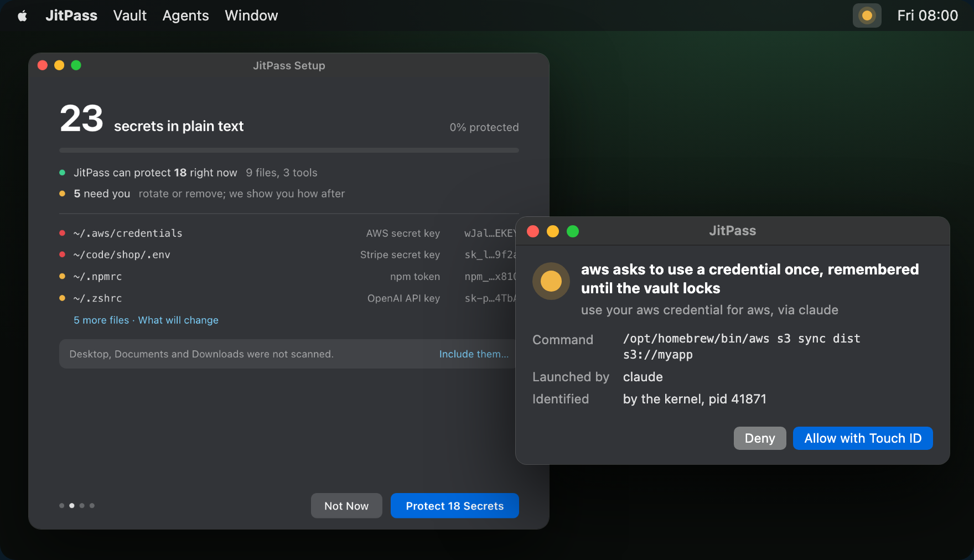Image resolution: width=974 pixels, height=560 pixels.
Task: Open the Vault menu
Action: pyautogui.click(x=130, y=15)
